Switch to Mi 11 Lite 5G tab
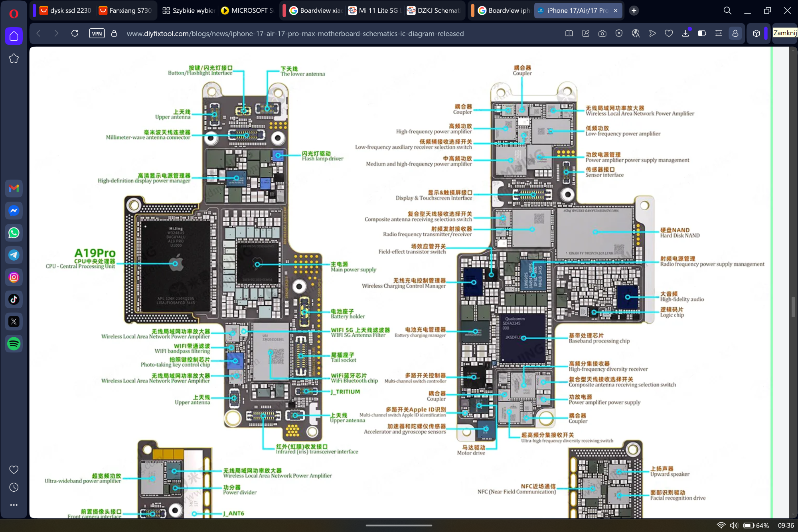Screen dimensions: 798x532 pos(375,11)
